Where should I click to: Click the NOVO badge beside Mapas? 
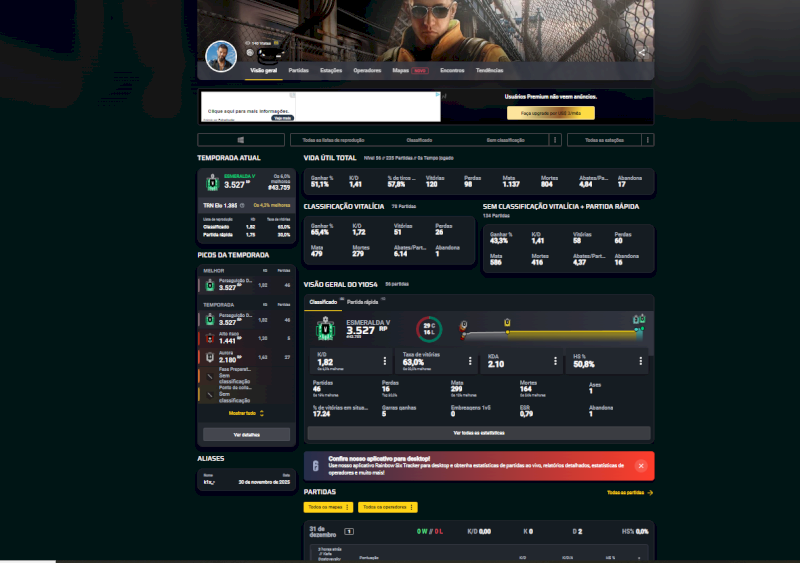(x=420, y=70)
